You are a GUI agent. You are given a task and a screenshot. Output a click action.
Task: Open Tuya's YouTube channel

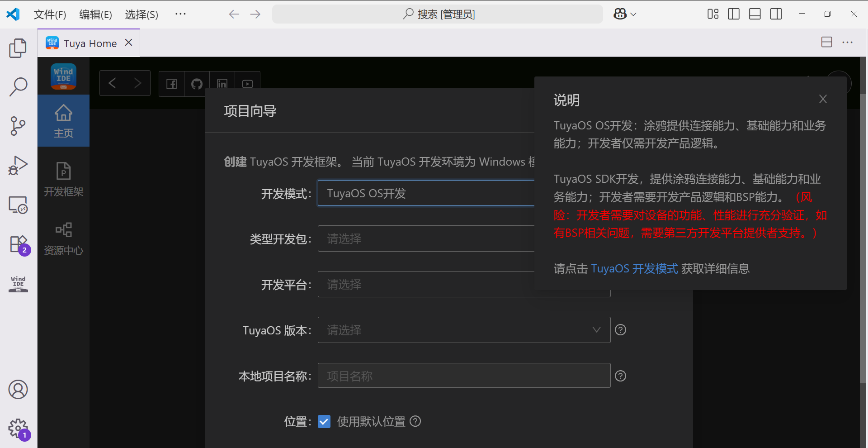[x=247, y=84]
